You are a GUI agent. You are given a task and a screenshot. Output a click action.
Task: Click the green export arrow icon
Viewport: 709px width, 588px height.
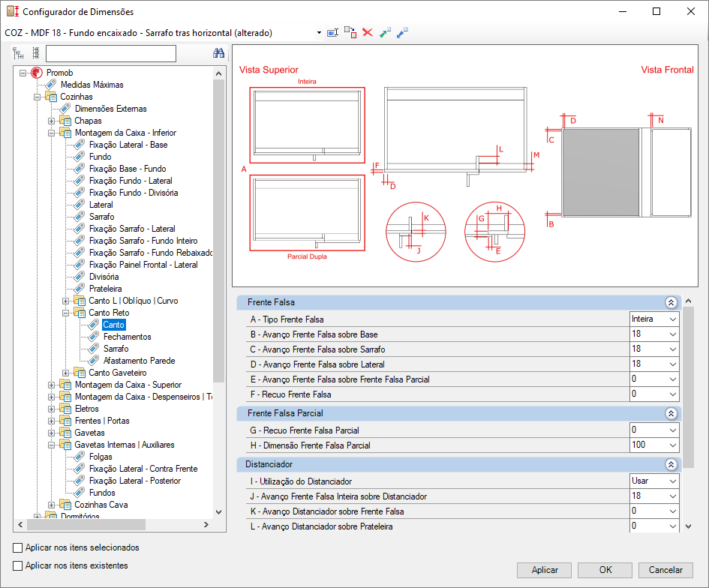(x=385, y=32)
